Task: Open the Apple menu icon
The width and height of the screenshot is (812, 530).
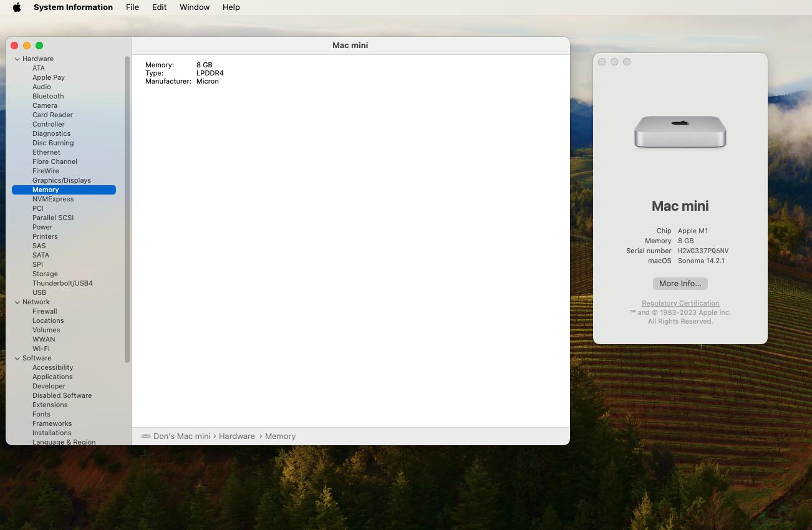Action: pyautogui.click(x=17, y=7)
